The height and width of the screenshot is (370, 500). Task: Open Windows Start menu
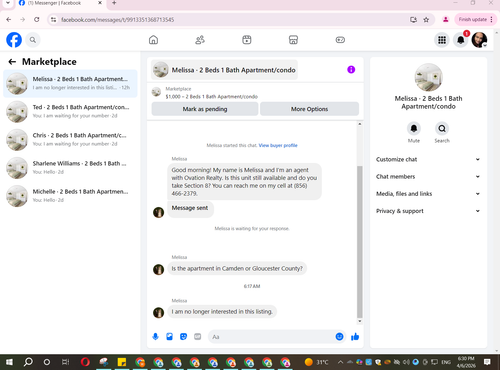pyautogui.click(x=9, y=362)
